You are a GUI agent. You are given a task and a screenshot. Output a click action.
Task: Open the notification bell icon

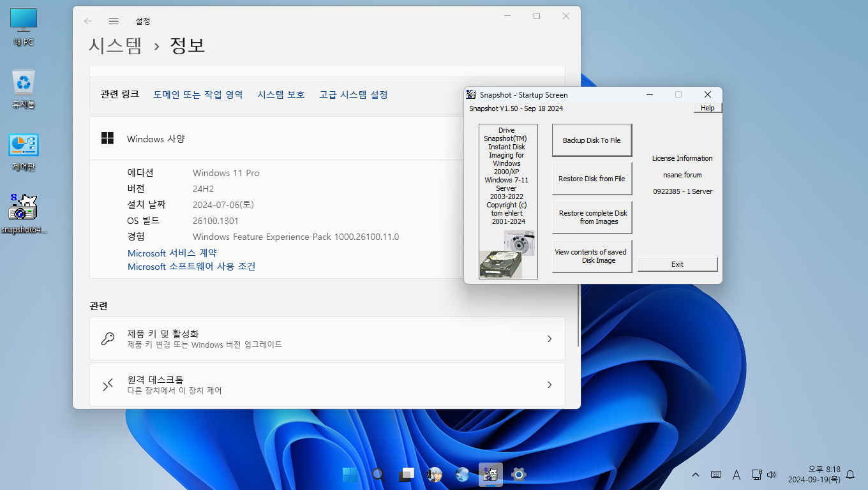pos(850,475)
